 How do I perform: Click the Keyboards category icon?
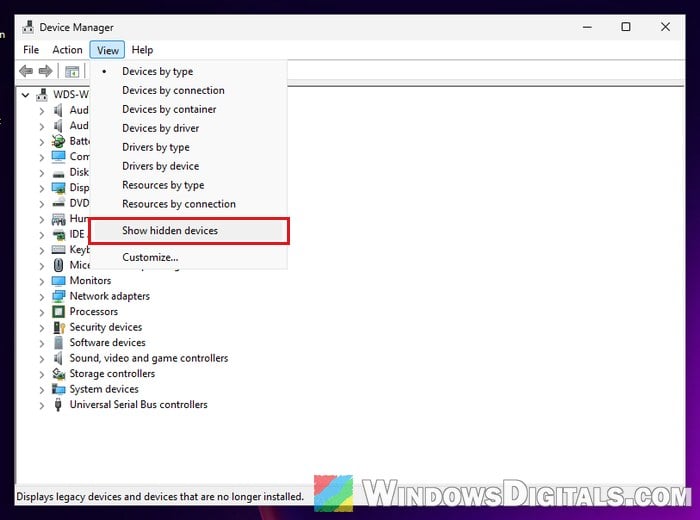coord(58,250)
